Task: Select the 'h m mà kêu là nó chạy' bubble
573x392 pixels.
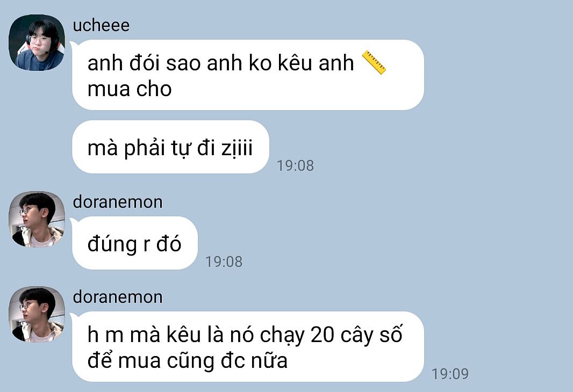Action: click(x=248, y=347)
